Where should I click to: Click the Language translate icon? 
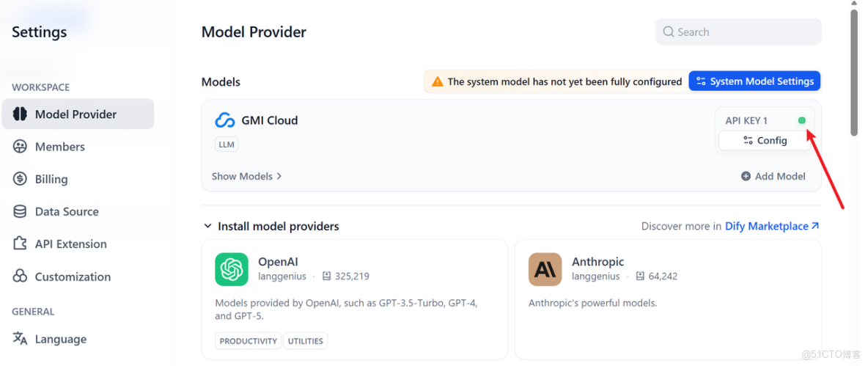point(20,338)
